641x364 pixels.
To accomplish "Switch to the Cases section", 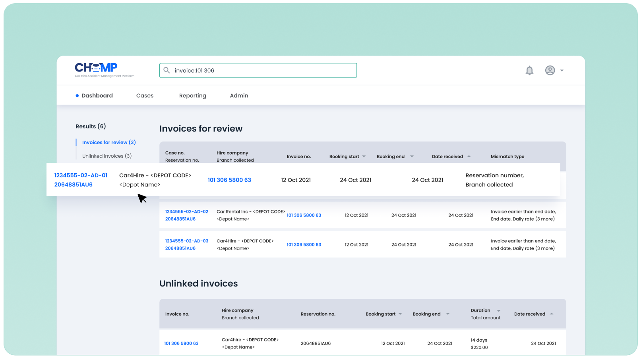I will point(145,95).
